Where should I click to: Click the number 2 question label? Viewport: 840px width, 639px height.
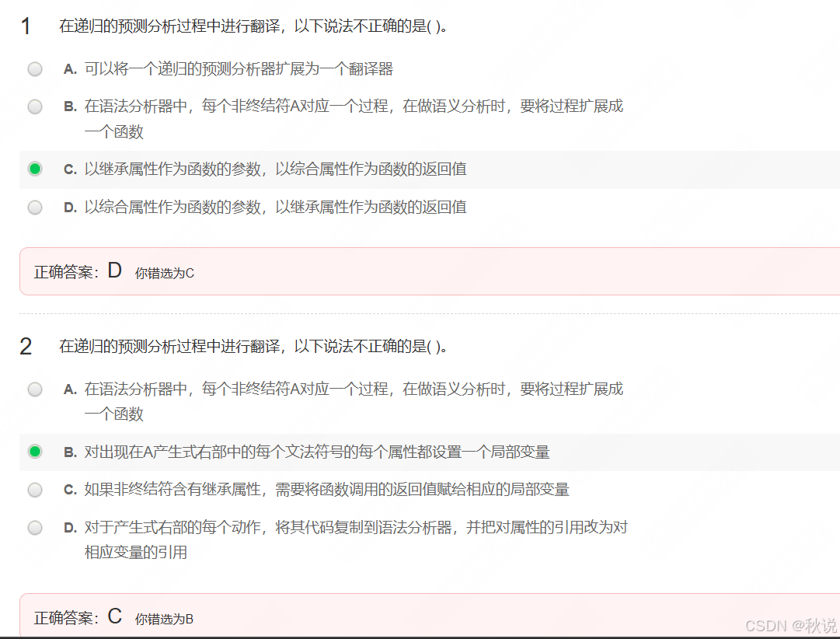click(x=25, y=347)
